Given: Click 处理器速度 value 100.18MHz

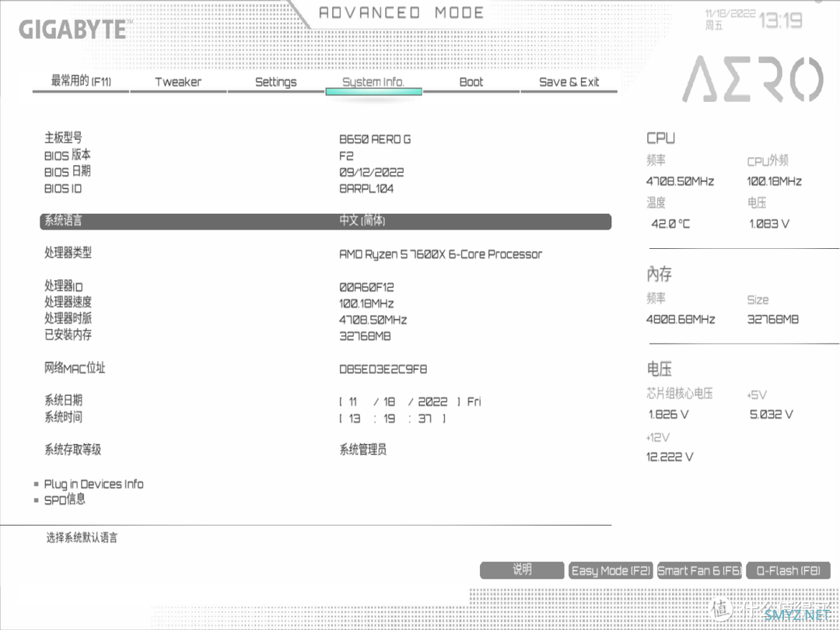Looking at the screenshot, I should click(366, 304).
